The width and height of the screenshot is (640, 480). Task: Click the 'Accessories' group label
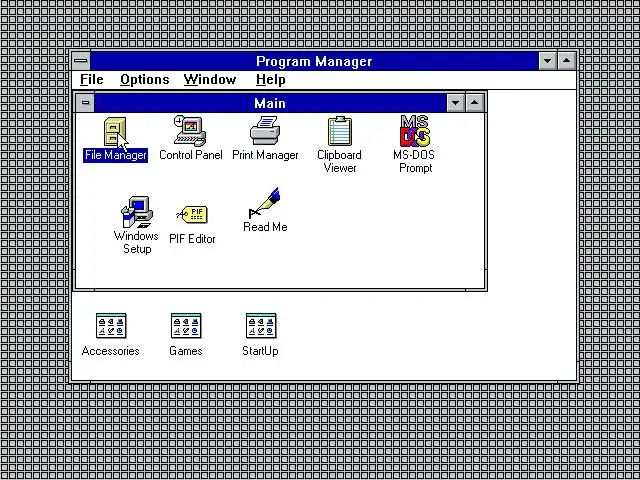tap(111, 351)
